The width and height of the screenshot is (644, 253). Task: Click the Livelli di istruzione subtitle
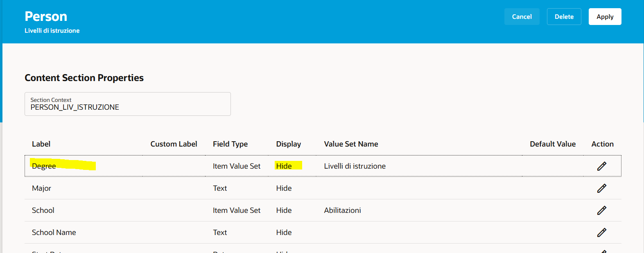(52, 31)
